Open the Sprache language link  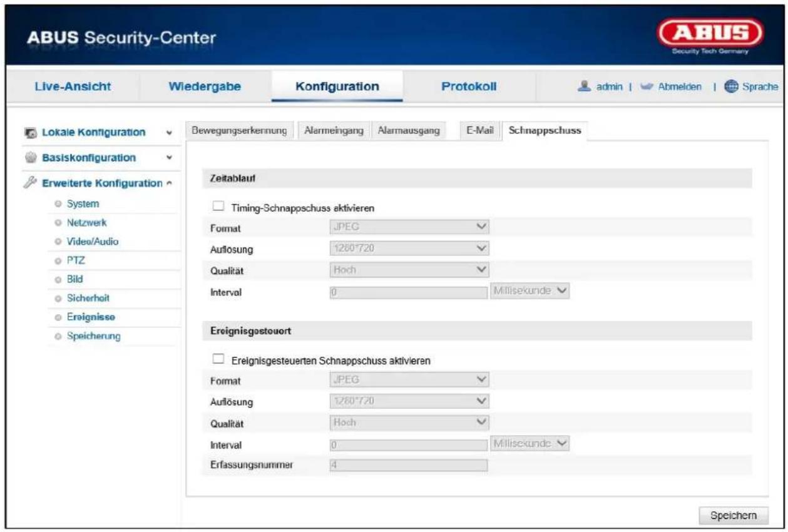tap(760, 88)
